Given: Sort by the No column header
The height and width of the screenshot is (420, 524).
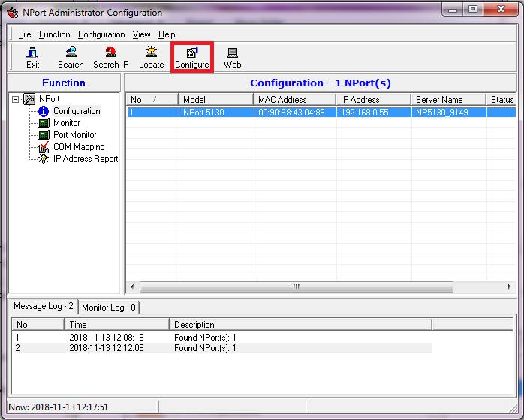Looking at the screenshot, I should [x=152, y=100].
